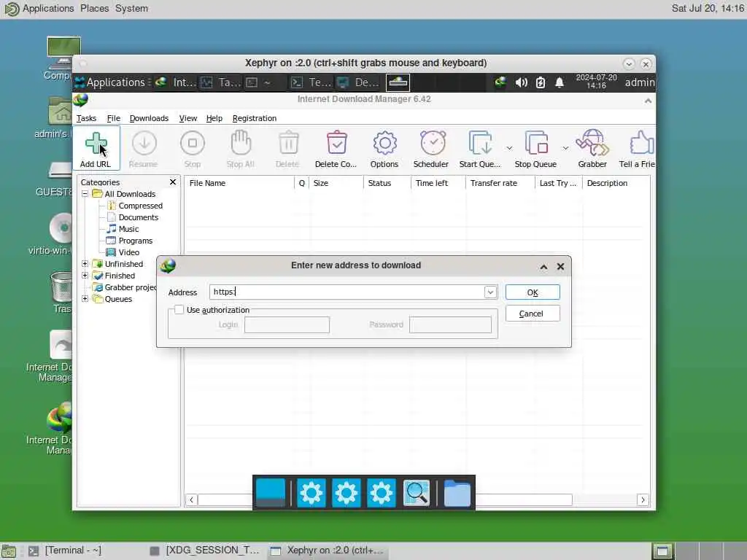Click the Login input field
Screen dimensions: 747x560
(x=287, y=324)
